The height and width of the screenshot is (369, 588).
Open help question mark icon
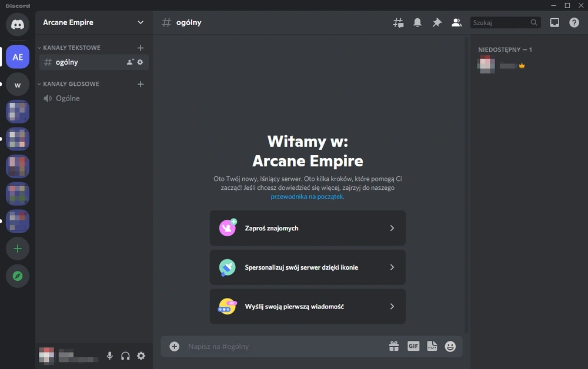pyautogui.click(x=574, y=22)
